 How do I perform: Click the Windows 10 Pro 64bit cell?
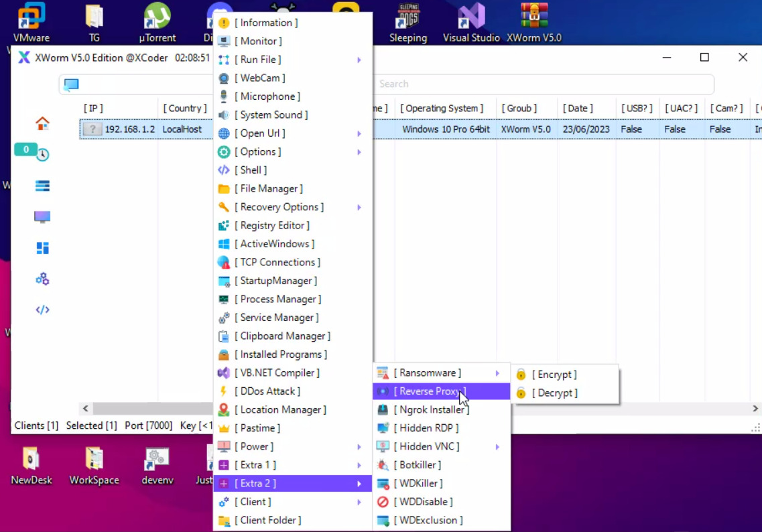446,129
